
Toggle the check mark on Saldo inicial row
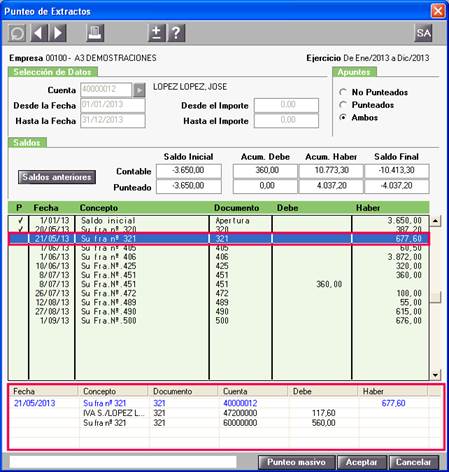coord(20,220)
